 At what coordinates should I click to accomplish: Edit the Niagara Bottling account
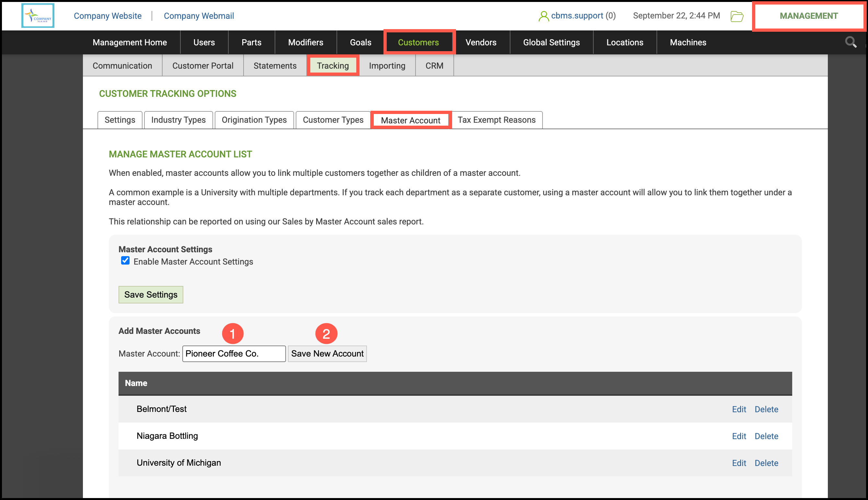click(x=738, y=436)
